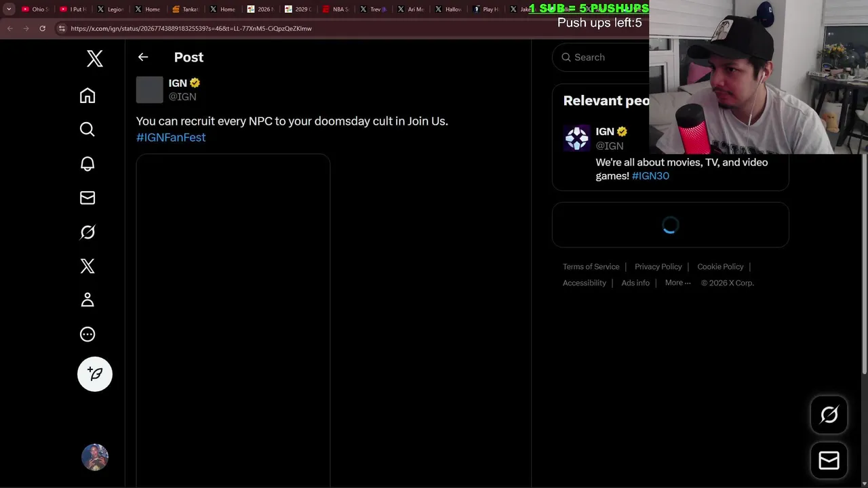Switch to the Tankat tab
Viewport: 868px width, 488px height.
point(185,9)
